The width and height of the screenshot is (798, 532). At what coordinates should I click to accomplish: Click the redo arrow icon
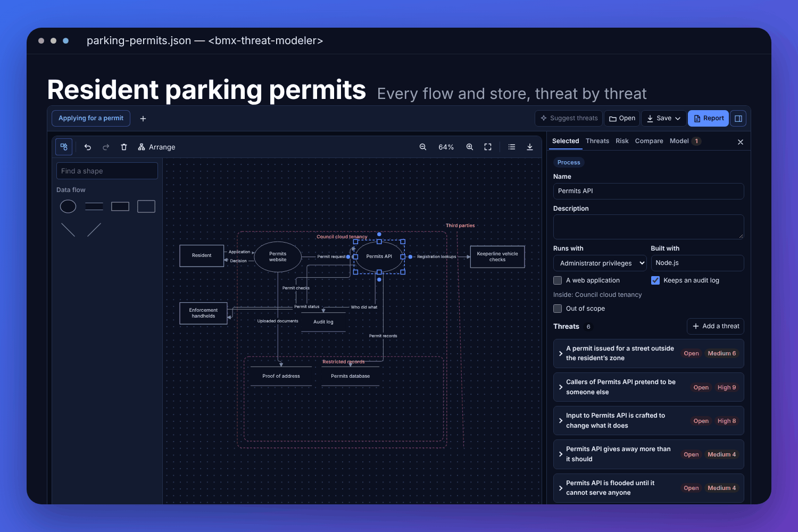106,147
